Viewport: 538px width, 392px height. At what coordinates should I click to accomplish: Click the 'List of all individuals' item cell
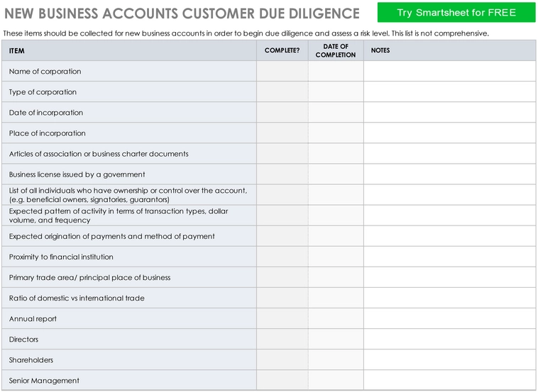[x=129, y=195]
